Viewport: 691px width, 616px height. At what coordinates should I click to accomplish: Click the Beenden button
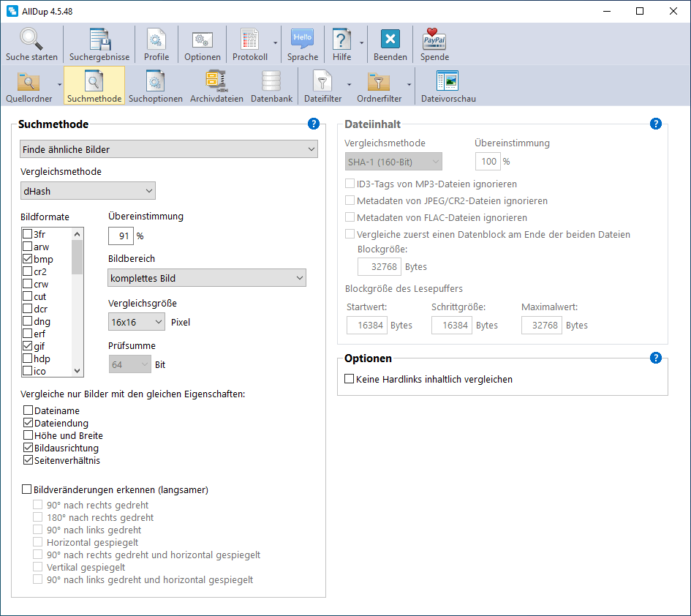coord(390,45)
